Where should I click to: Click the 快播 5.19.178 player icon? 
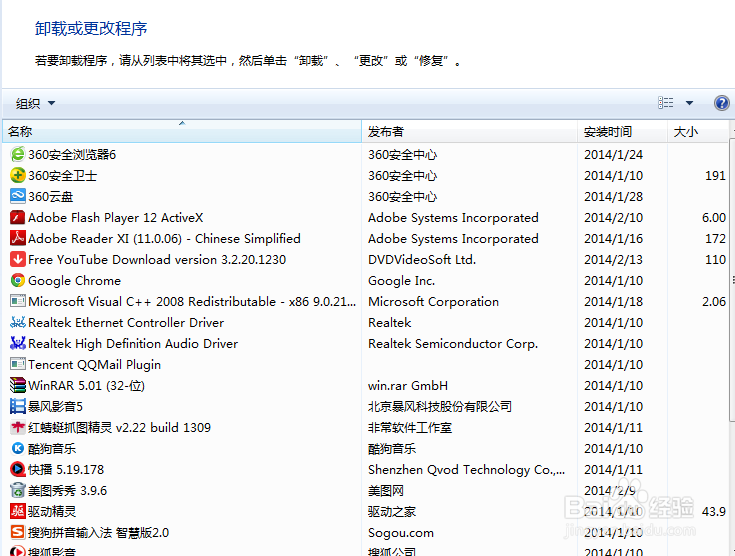(17, 469)
